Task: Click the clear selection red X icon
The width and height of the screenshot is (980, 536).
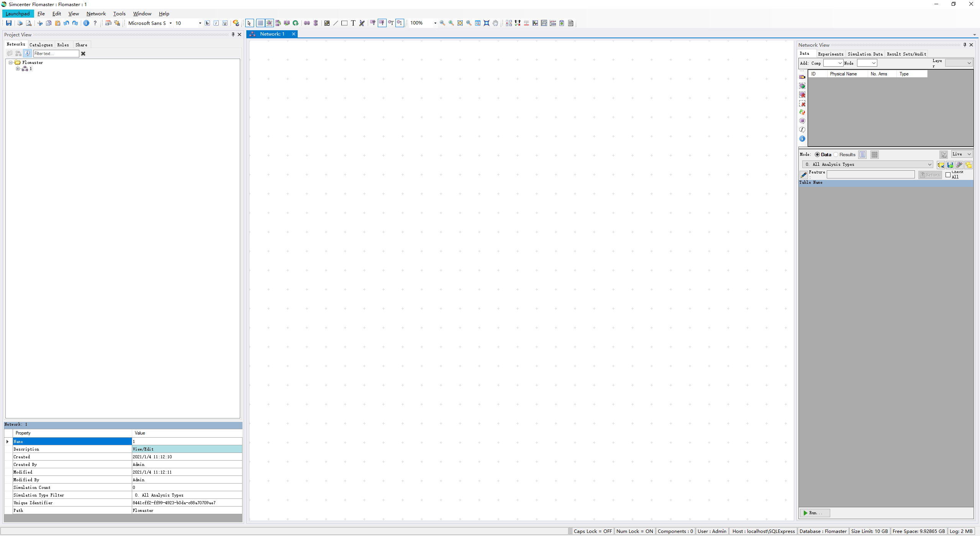Action: click(x=802, y=104)
